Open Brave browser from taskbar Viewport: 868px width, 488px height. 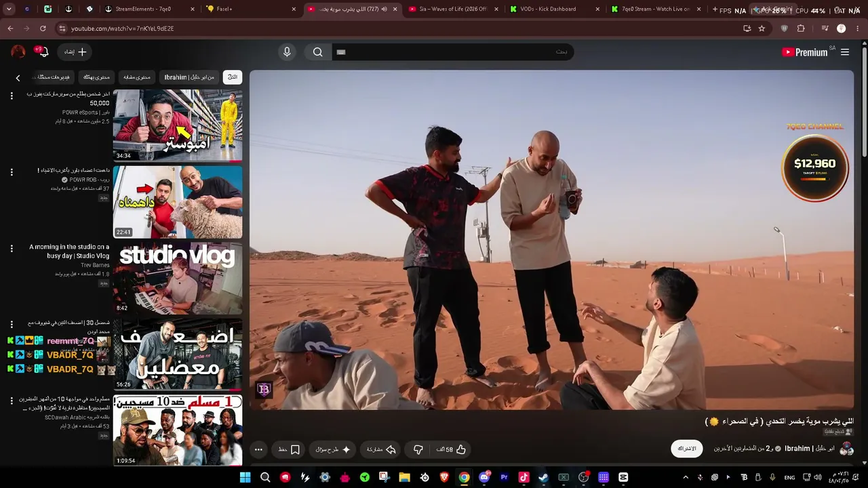(x=444, y=477)
